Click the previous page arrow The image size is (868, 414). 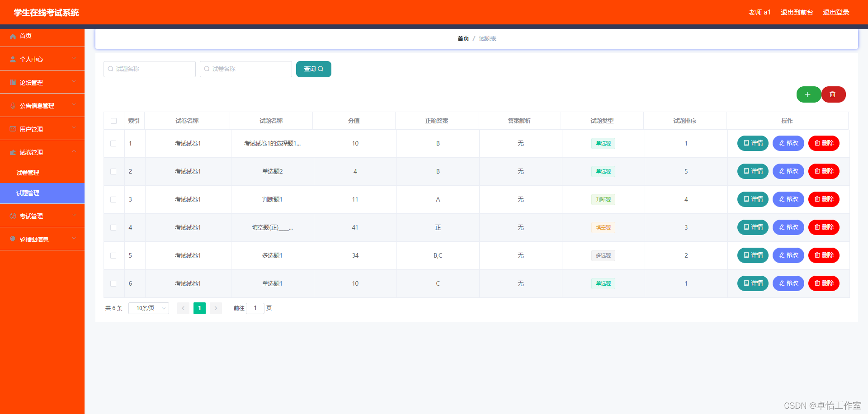183,308
